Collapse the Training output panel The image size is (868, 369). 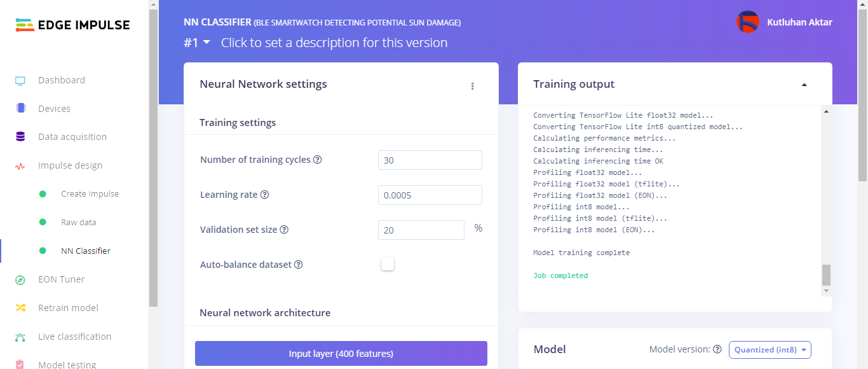tap(804, 85)
